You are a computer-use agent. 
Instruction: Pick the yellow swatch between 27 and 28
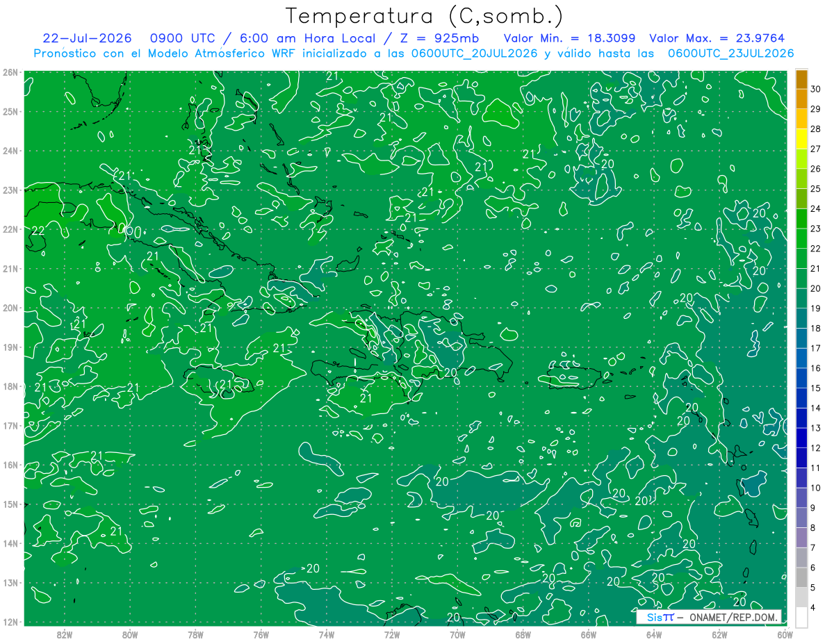point(801,139)
